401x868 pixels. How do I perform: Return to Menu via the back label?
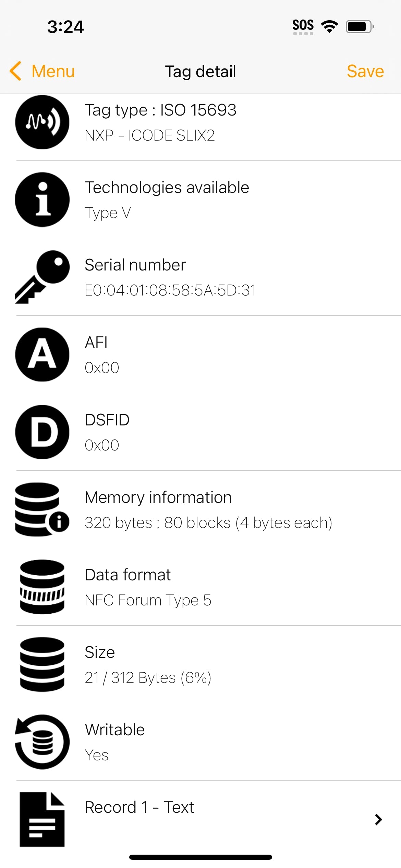[53, 71]
